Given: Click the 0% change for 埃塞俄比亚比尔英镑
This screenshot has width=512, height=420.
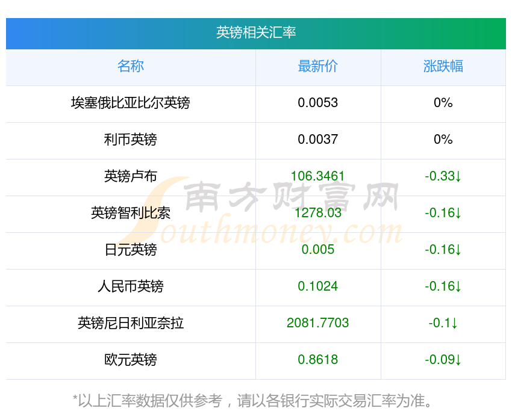Looking at the screenshot, I should 443,103.
